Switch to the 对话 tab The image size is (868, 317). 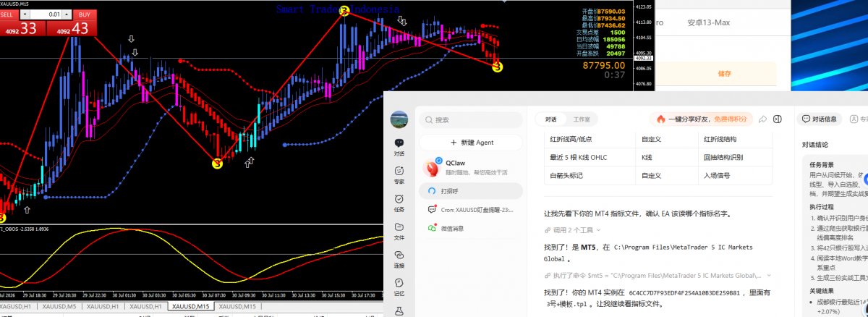tap(551, 119)
